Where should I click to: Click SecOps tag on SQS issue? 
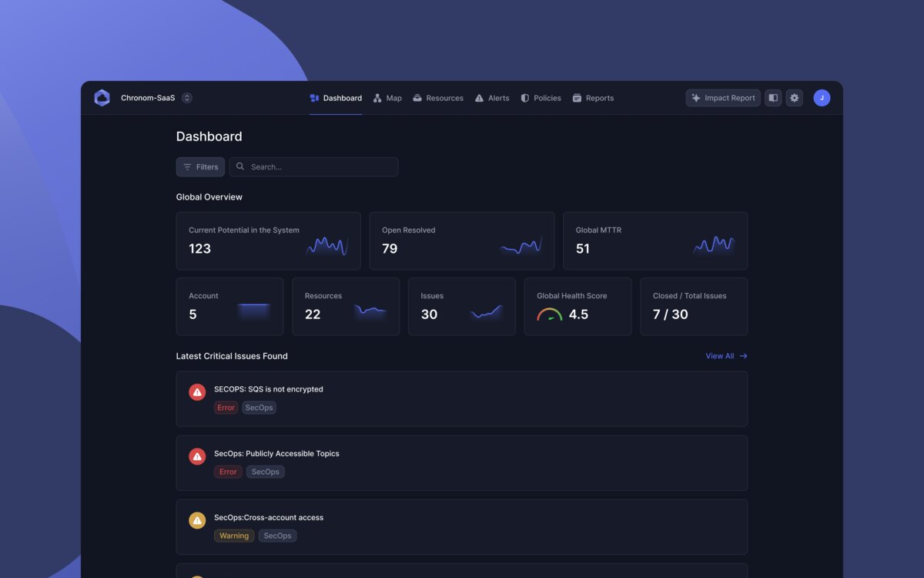259,408
